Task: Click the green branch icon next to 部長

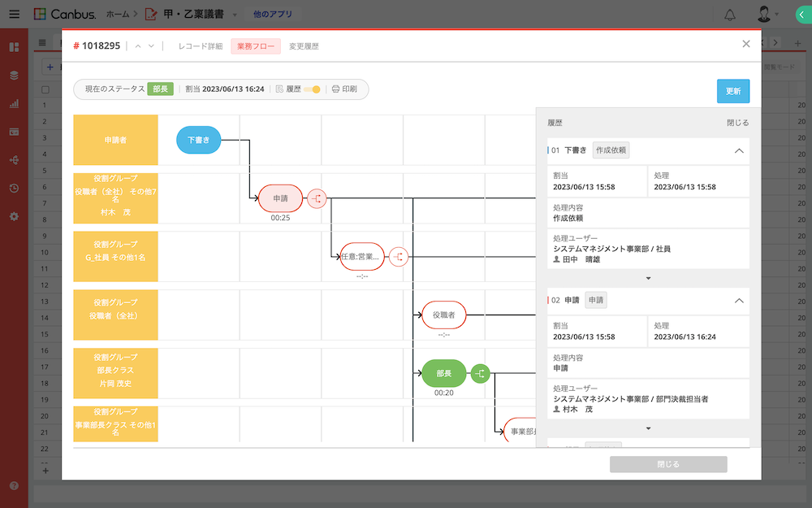Action: [481, 374]
